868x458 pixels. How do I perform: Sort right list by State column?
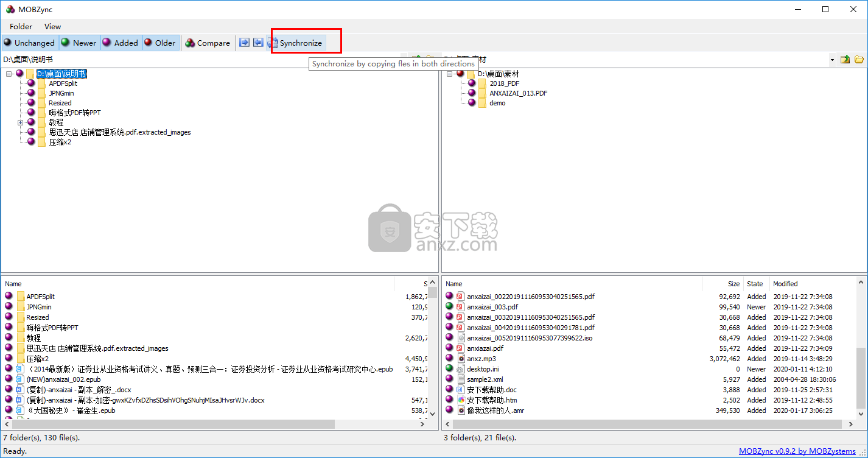tap(756, 283)
